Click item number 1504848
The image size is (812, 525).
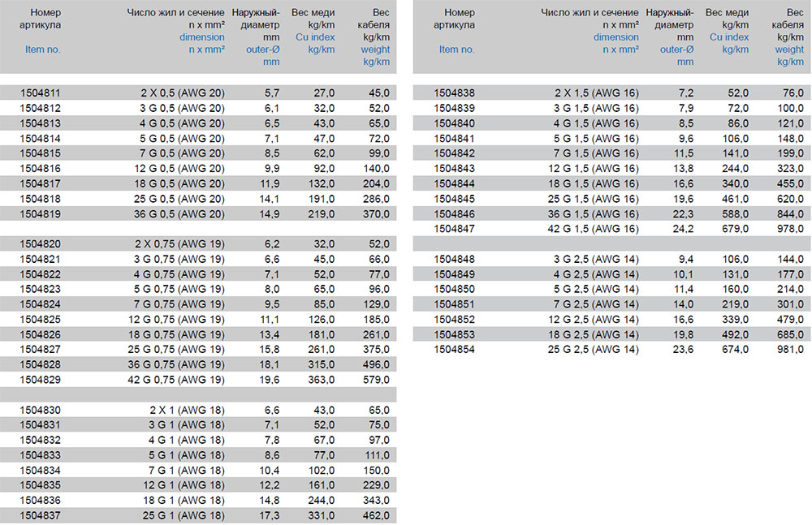[x=454, y=260]
